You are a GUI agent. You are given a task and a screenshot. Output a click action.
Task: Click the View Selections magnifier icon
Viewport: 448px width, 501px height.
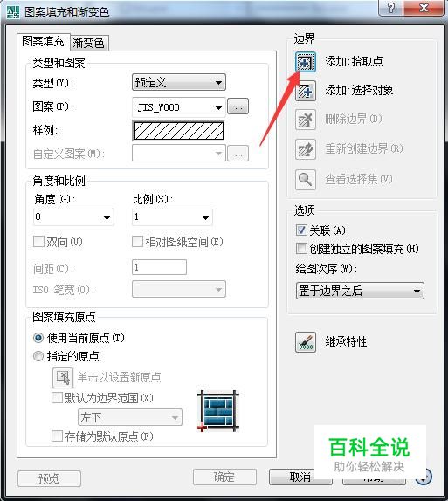[306, 180]
